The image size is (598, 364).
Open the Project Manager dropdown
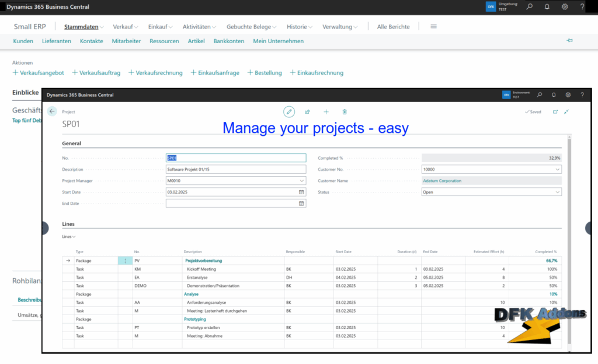[x=302, y=180]
